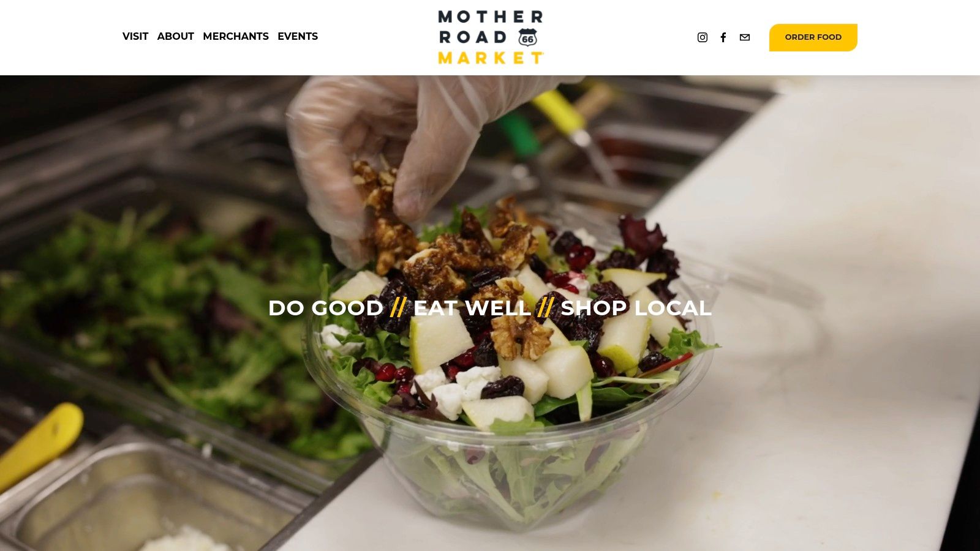Screen dimensions: 980x551
Task: Open the Facebook page icon
Action: click(x=723, y=37)
